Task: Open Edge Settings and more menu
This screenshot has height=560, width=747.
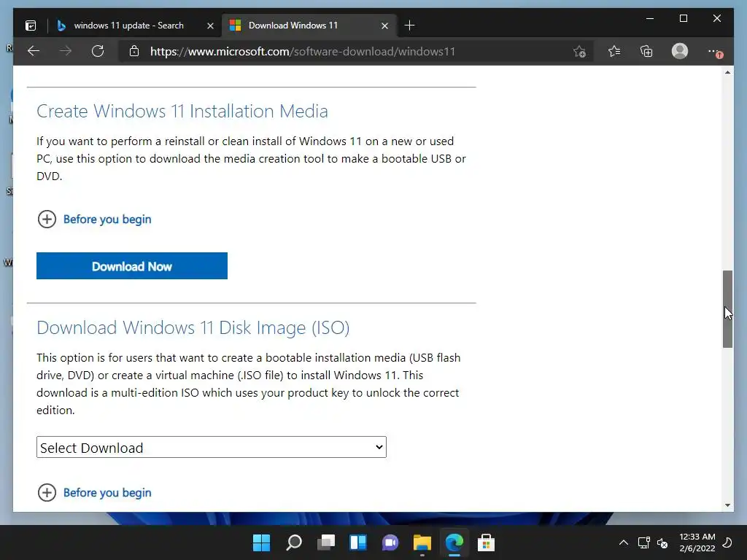Action: (x=715, y=52)
